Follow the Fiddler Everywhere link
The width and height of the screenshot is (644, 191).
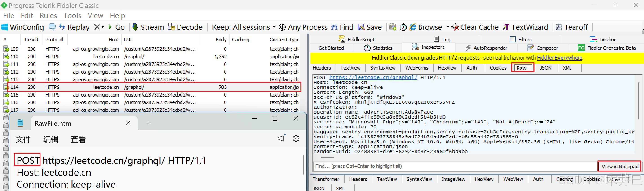point(560,58)
